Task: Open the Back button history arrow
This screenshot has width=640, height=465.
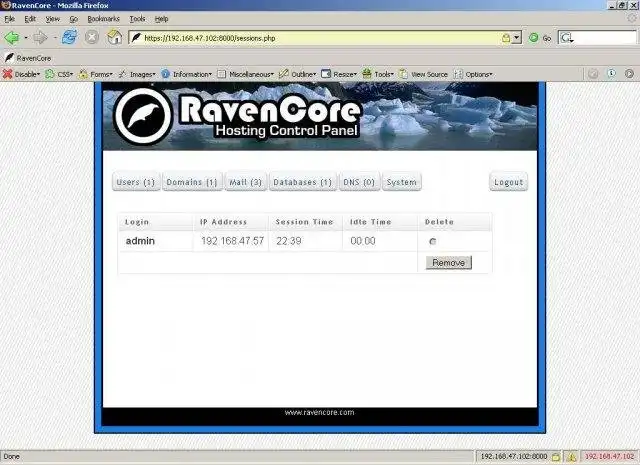Action: point(26,38)
